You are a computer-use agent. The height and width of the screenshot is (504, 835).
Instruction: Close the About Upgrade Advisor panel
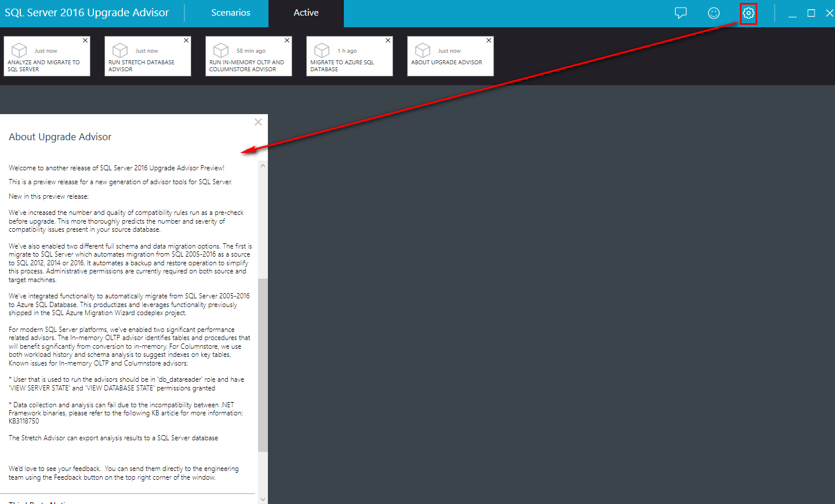259,122
